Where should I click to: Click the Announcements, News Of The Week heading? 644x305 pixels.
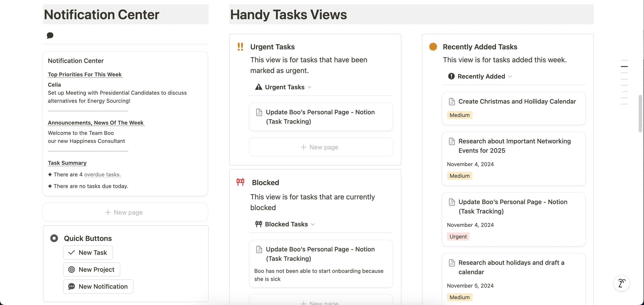(x=96, y=123)
